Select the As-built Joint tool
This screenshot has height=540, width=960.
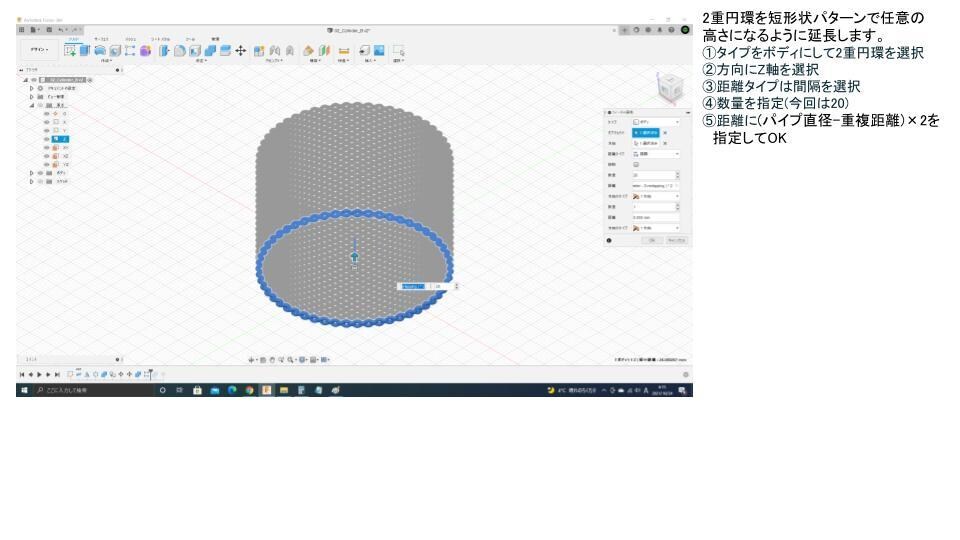point(290,51)
